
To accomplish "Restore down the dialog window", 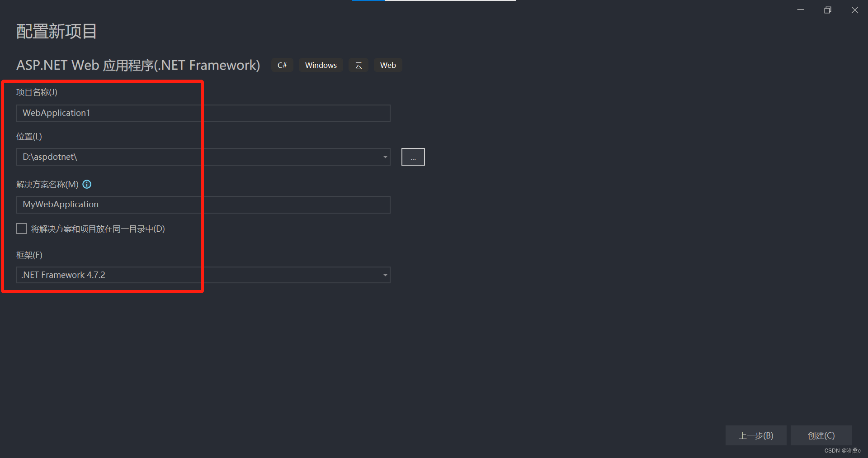I will coord(828,10).
